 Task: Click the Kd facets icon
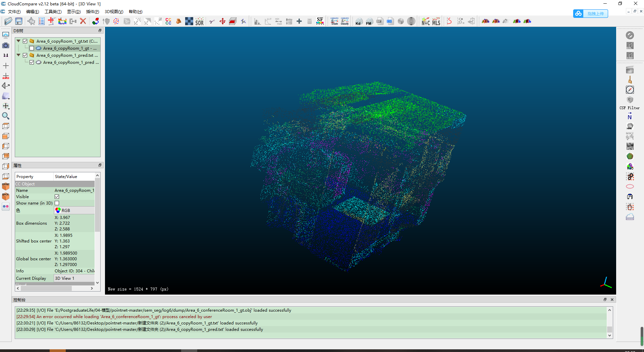point(359,21)
